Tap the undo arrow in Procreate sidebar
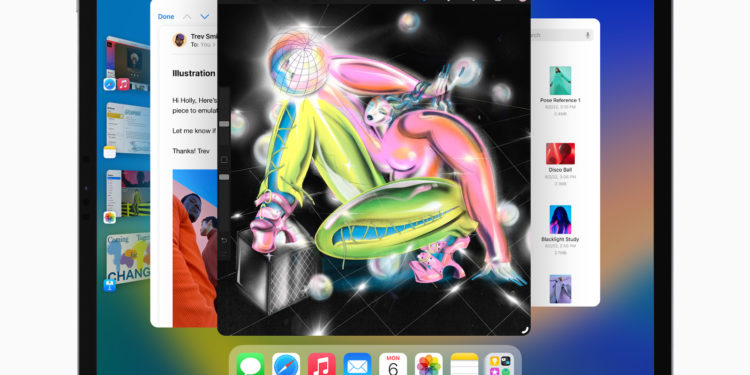Viewport: 750px width, 375px height. click(224, 240)
